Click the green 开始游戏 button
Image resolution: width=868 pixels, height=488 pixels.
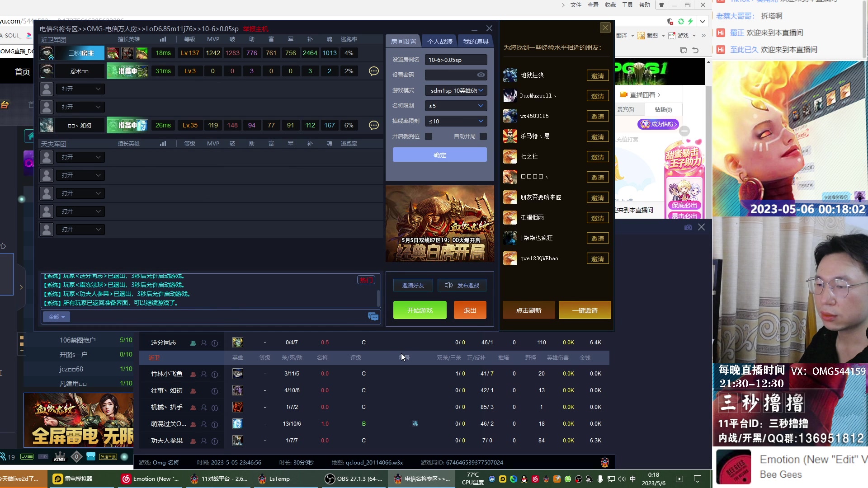(420, 310)
